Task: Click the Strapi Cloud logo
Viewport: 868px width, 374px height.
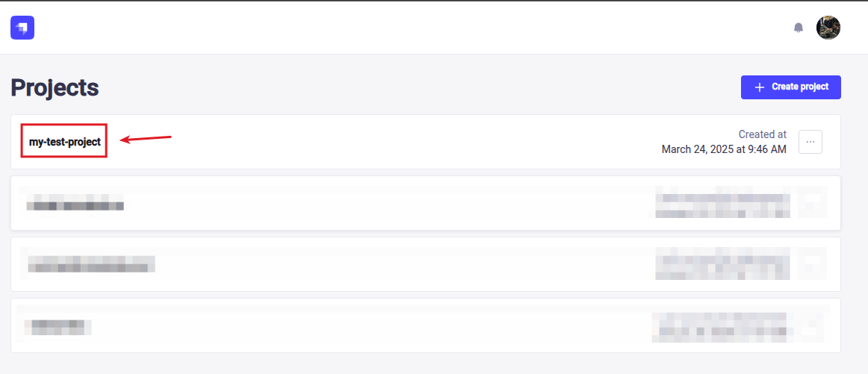Action: tap(22, 28)
